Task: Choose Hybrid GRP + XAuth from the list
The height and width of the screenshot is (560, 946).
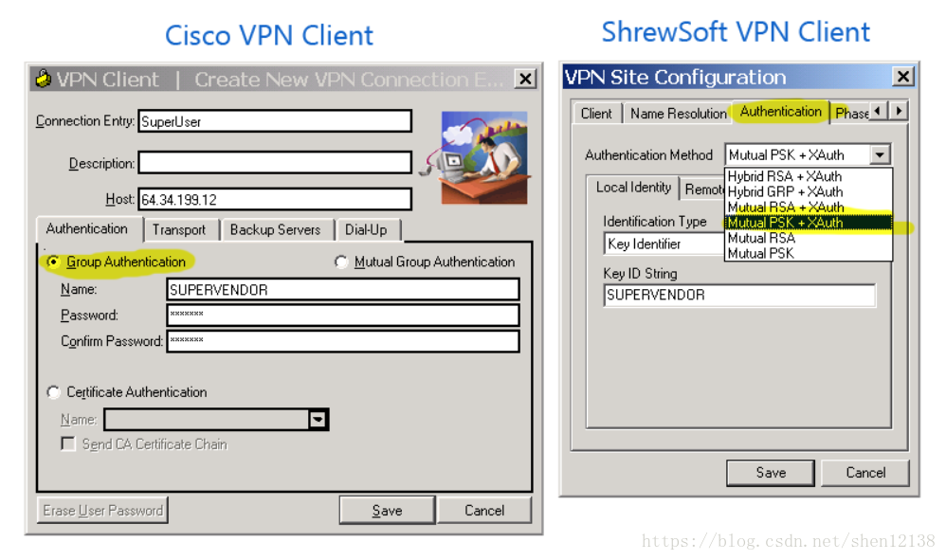Action: click(x=808, y=191)
